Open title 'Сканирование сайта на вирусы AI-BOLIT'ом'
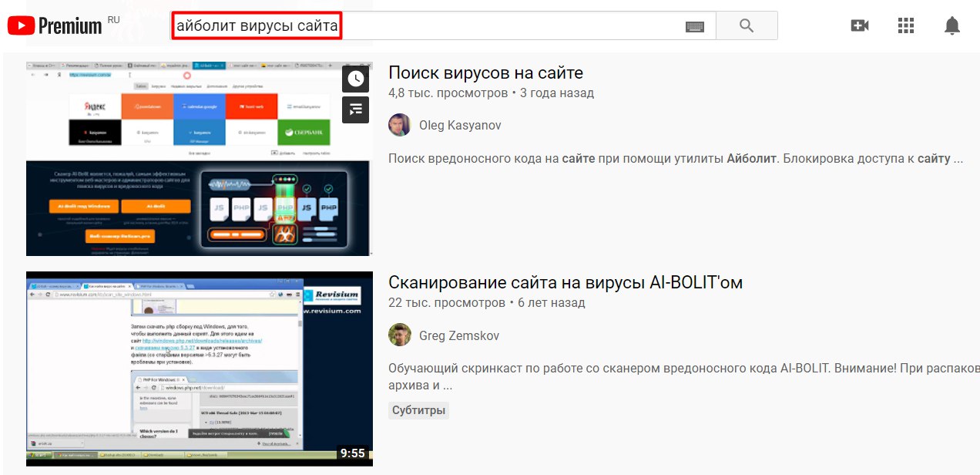The width and height of the screenshot is (980, 475). tap(566, 282)
